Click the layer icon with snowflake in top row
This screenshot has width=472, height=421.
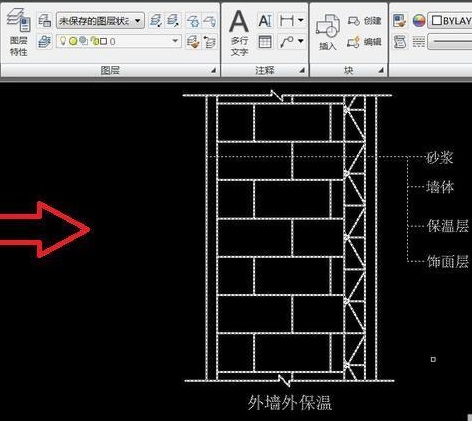click(x=193, y=21)
